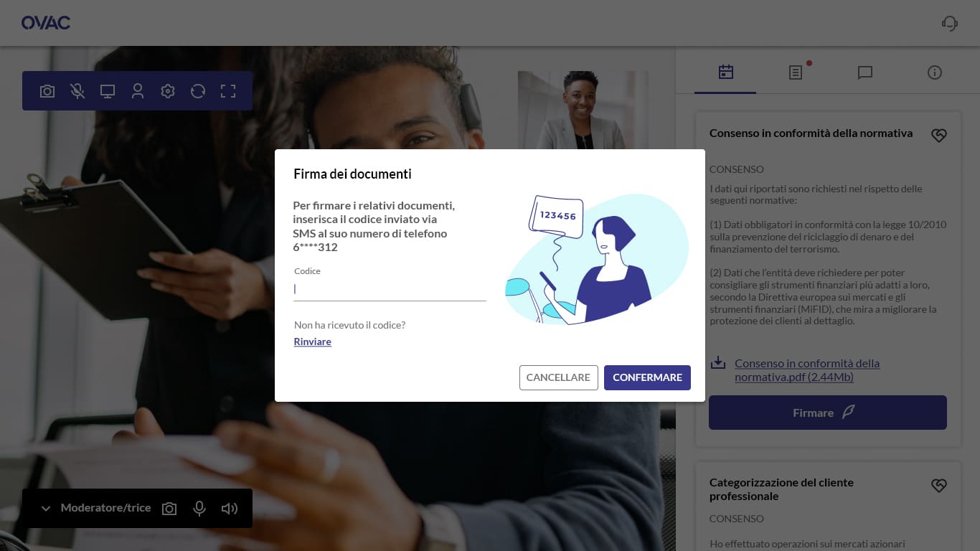Enter fullscreen mode
This screenshot has width=980, height=551.
tap(228, 91)
